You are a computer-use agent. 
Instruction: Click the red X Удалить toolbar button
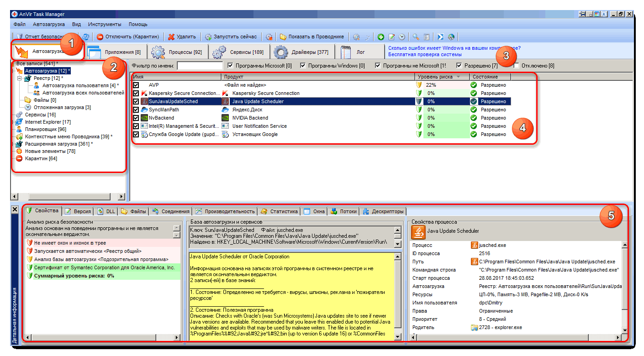182,37
